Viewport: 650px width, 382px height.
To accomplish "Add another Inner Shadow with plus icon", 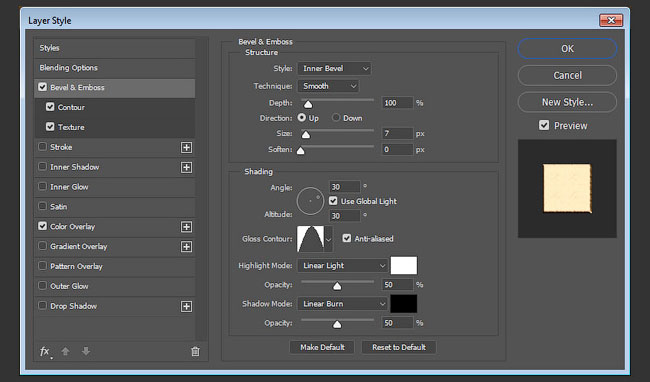I will (187, 167).
